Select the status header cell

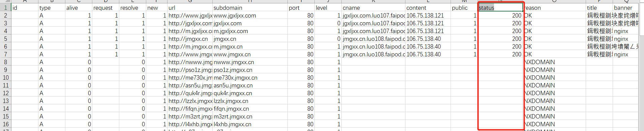click(500, 8)
